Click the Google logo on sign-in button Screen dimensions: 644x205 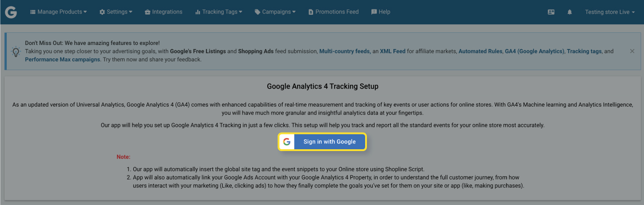coord(287,142)
